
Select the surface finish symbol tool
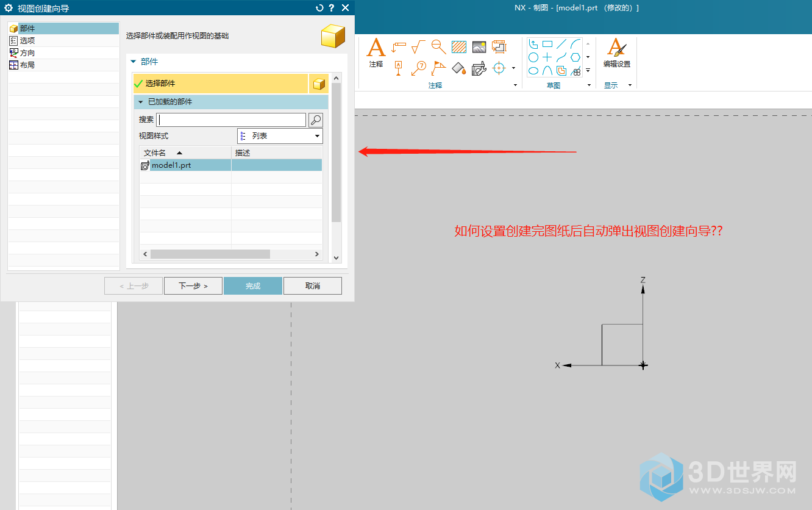click(418, 46)
